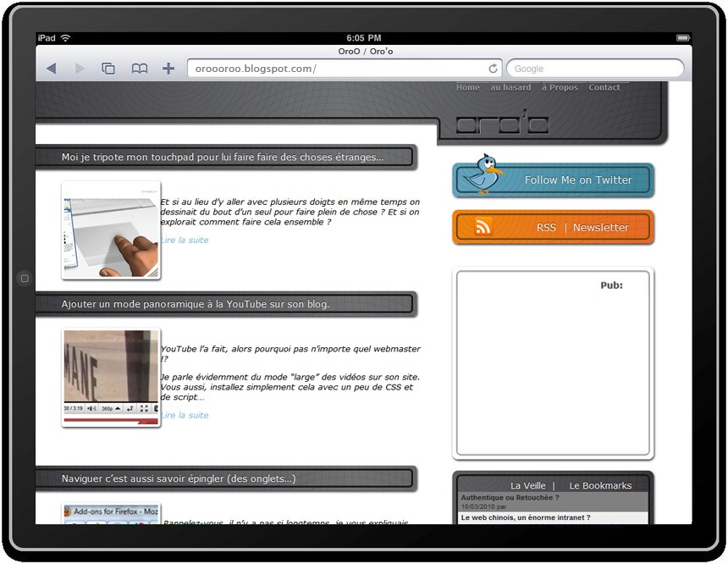Tap the plus add bookmark icon
This screenshot has height=564, width=728.
(x=168, y=69)
